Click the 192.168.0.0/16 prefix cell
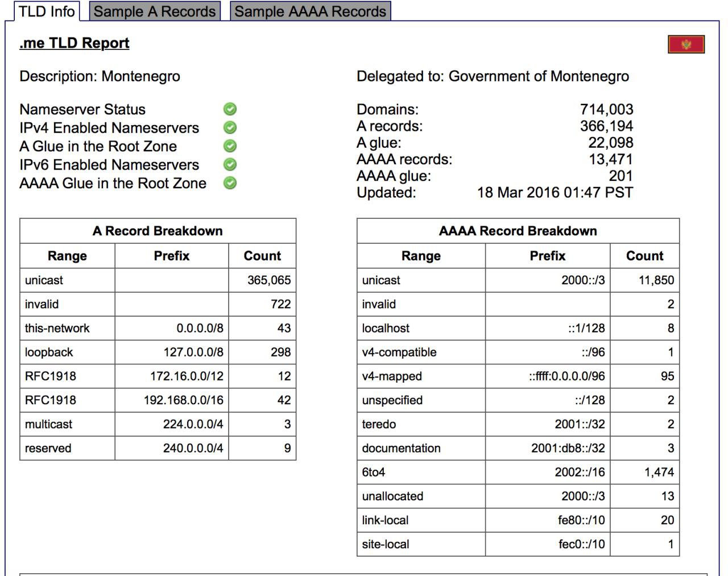The width and height of the screenshot is (728, 576). pyautogui.click(x=172, y=400)
